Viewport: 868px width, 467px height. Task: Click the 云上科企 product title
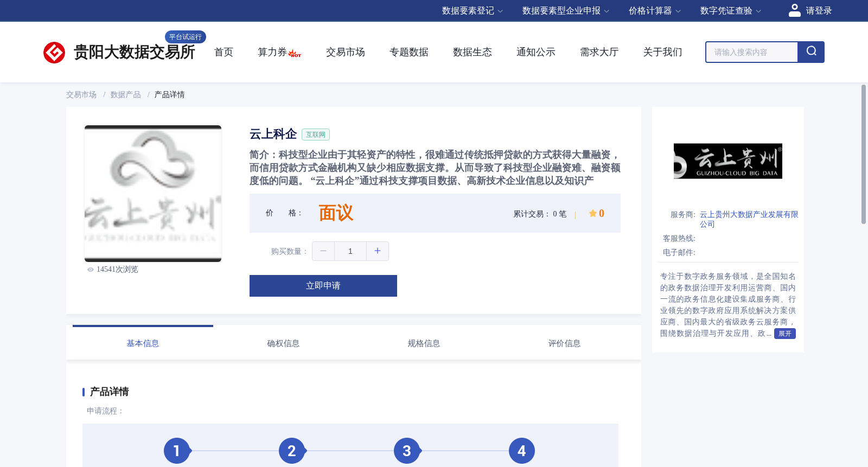pyautogui.click(x=273, y=134)
